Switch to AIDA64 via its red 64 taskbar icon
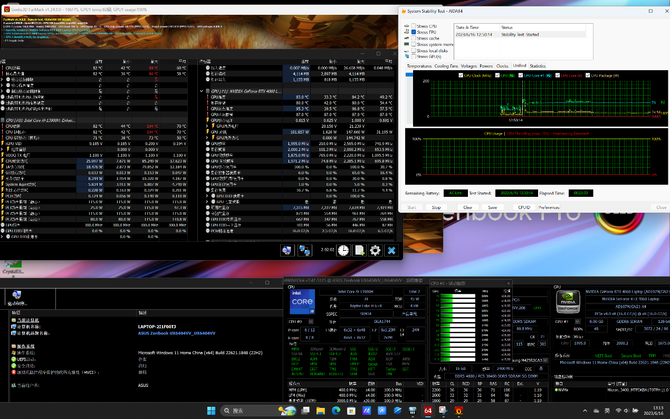This screenshot has height=419, width=670. point(428,410)
